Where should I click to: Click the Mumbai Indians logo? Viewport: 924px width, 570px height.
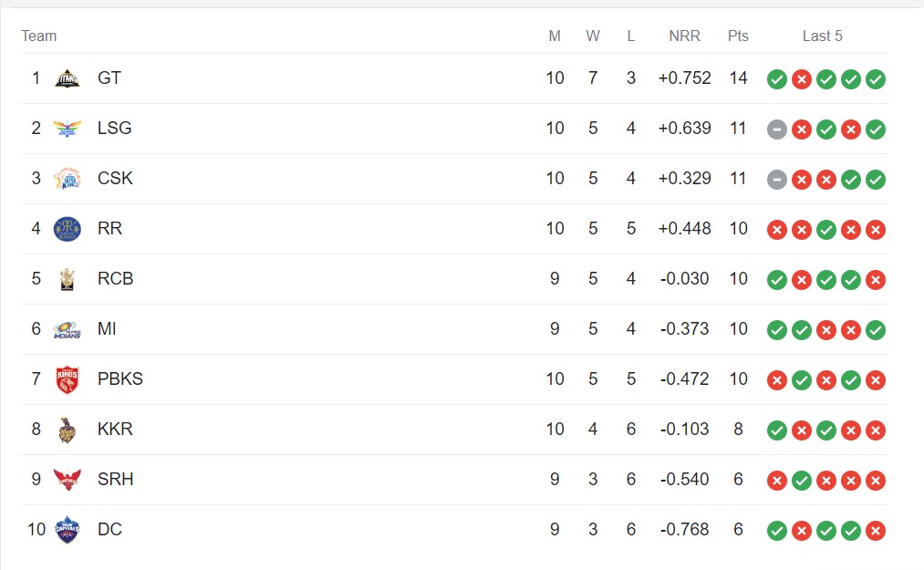click(x=67, y=329)
